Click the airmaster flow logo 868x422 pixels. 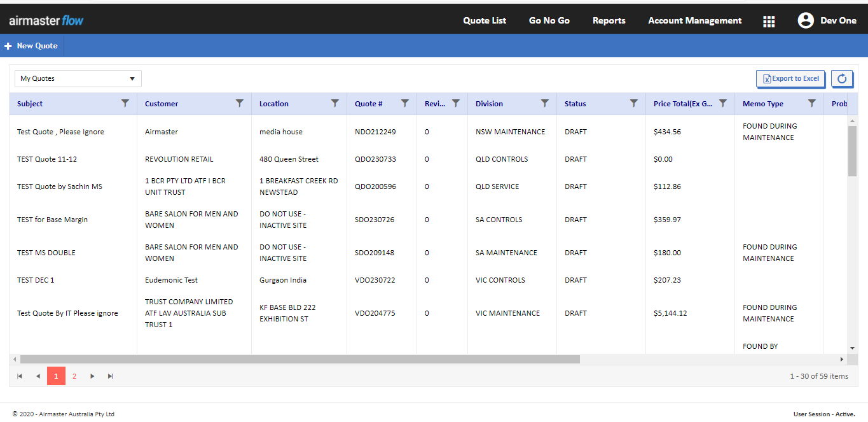click(x=46, y=20)
